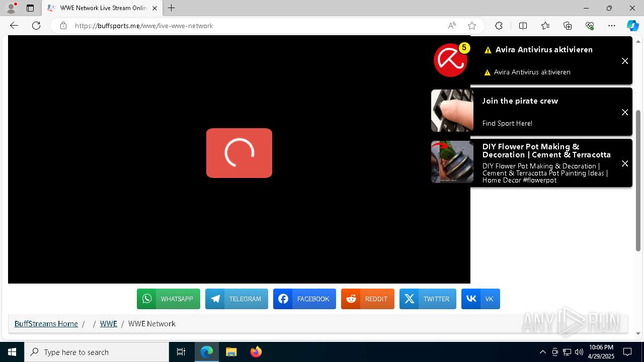Screen dimensions: 644x362
Task: Open Windows Start menu
Action: [x=12, y=352]
